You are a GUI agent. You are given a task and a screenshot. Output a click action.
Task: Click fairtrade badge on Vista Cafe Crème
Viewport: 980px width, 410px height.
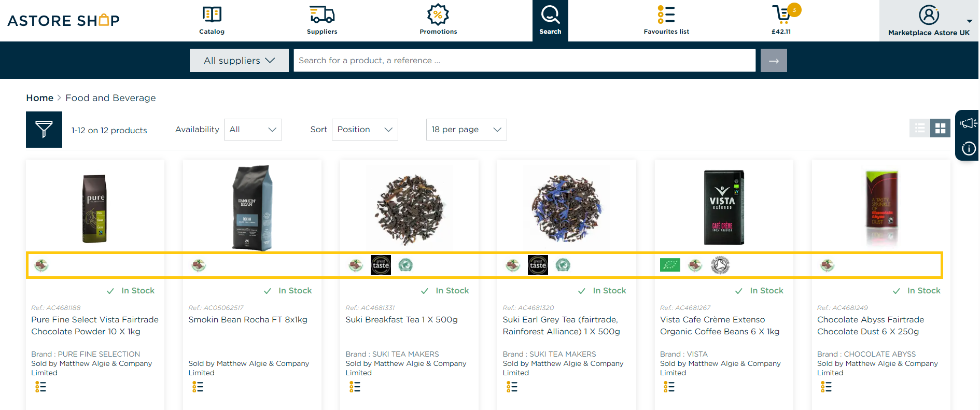[x=695, y=265]
